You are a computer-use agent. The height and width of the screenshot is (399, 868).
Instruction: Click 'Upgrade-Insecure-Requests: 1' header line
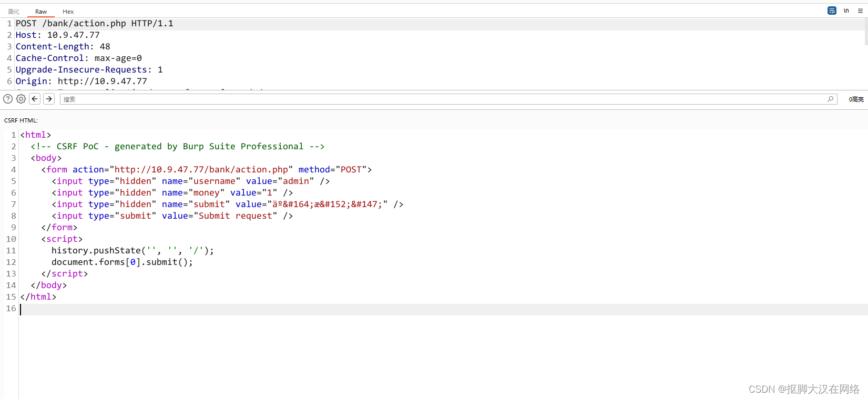(x=89, y=70)
